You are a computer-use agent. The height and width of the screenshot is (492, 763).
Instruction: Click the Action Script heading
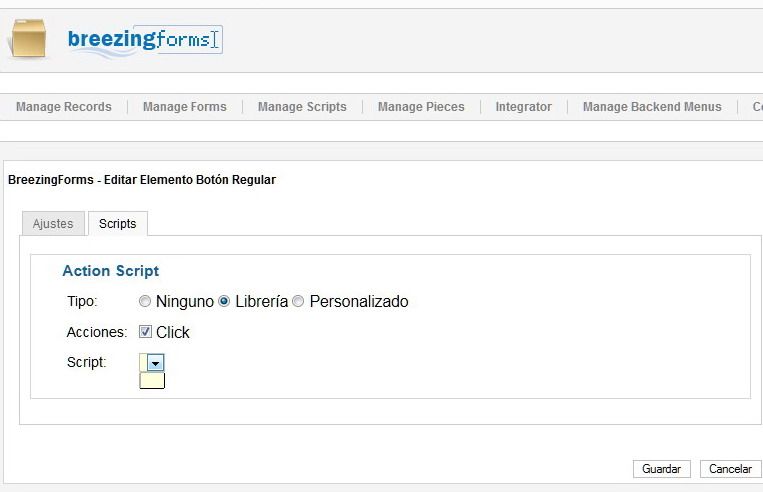coord(110,271)
